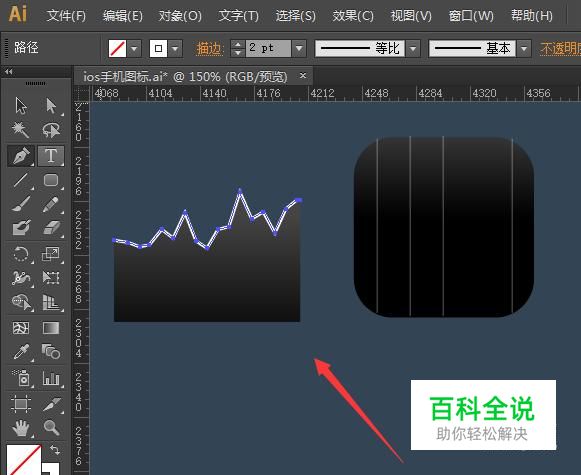This screenshot has height=475, width=581.
Task: Open the fill color dropdown
Action: (135, 49)
